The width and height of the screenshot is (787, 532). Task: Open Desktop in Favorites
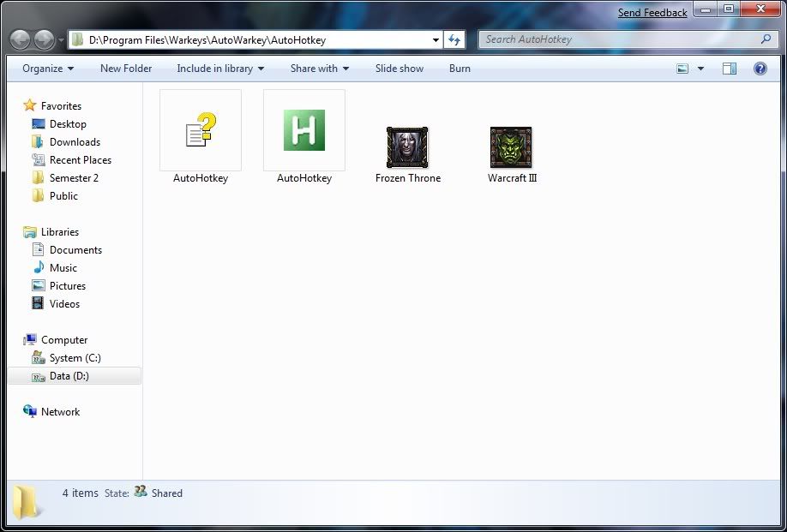[x=68, y=124]
